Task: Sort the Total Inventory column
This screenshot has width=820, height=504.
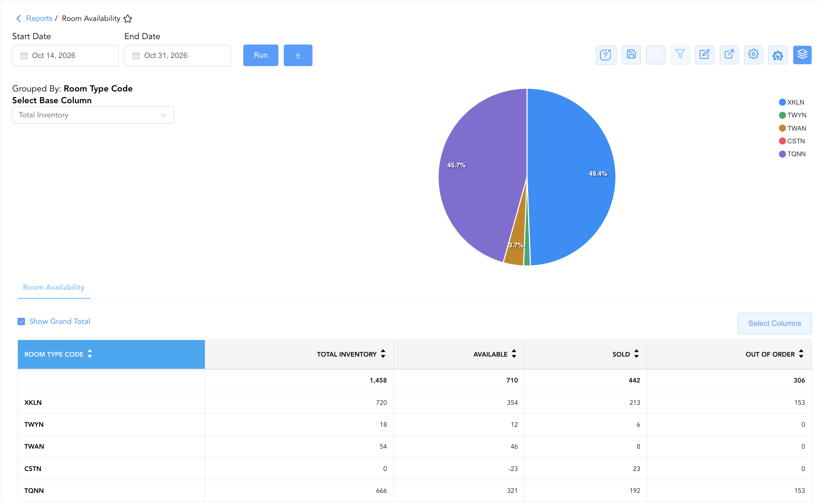Action: point(383,354)
